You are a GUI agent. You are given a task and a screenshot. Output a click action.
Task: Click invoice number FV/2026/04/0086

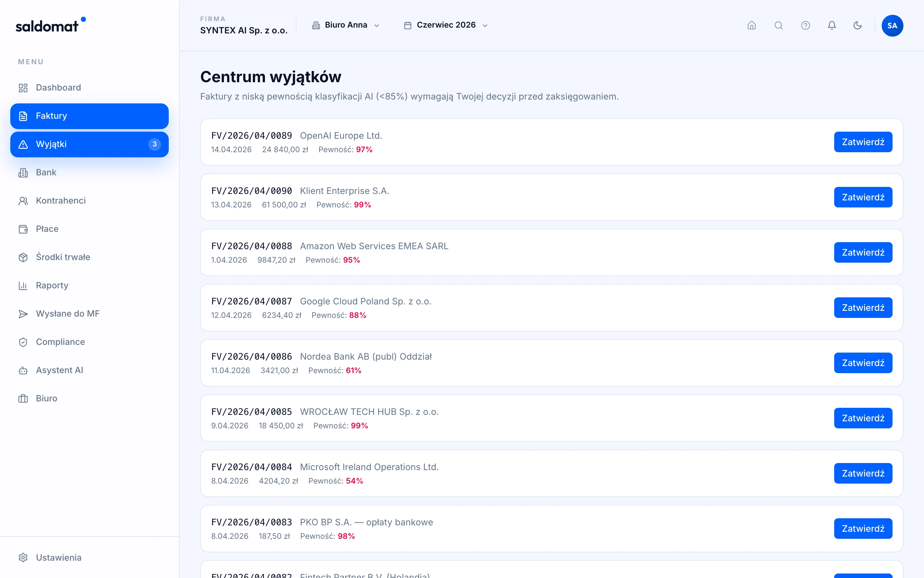[252, 357]
